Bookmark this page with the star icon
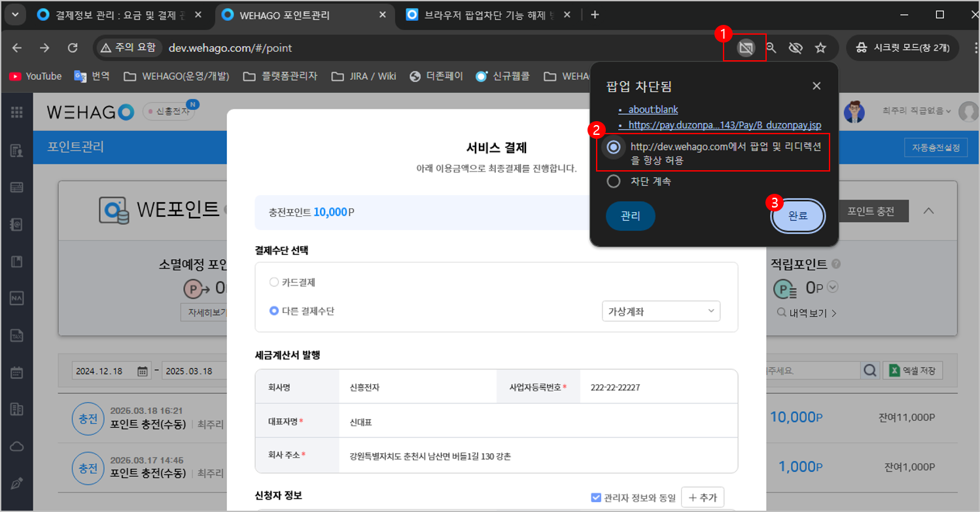The width and height of the screenshot is (980, 512). pos(820,48)
